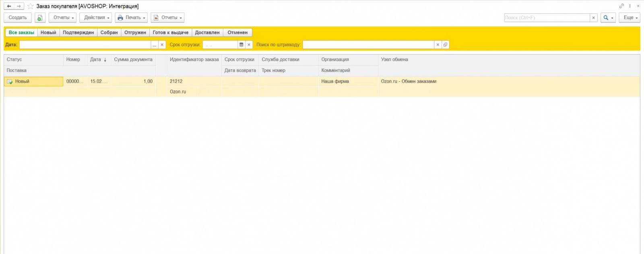Open the Печать dropdown
The height and width of the screenshot is (254, 644).
[131, 18]
